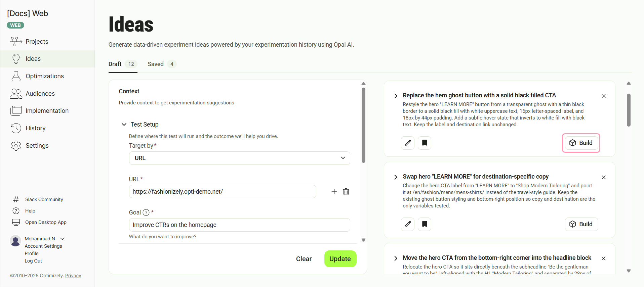Click the green Update button
Image resolution: width=644 pixels, height=287 pixels.
tap(340, 259)
